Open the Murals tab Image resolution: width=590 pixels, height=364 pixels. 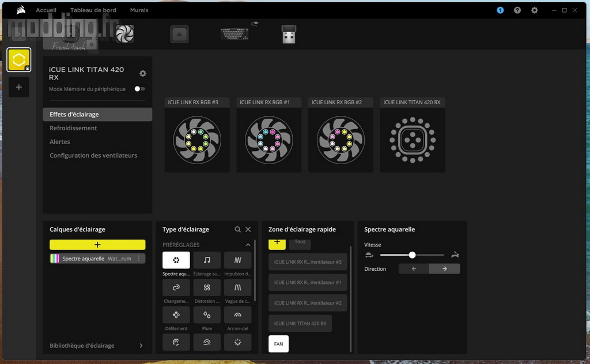[x=139, y=10]
